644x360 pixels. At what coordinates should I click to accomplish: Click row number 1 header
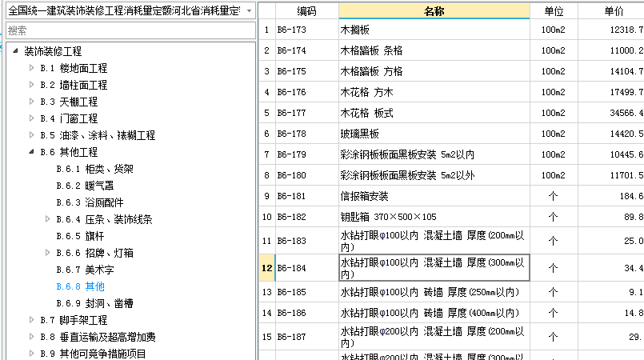(x=266, y=30)
